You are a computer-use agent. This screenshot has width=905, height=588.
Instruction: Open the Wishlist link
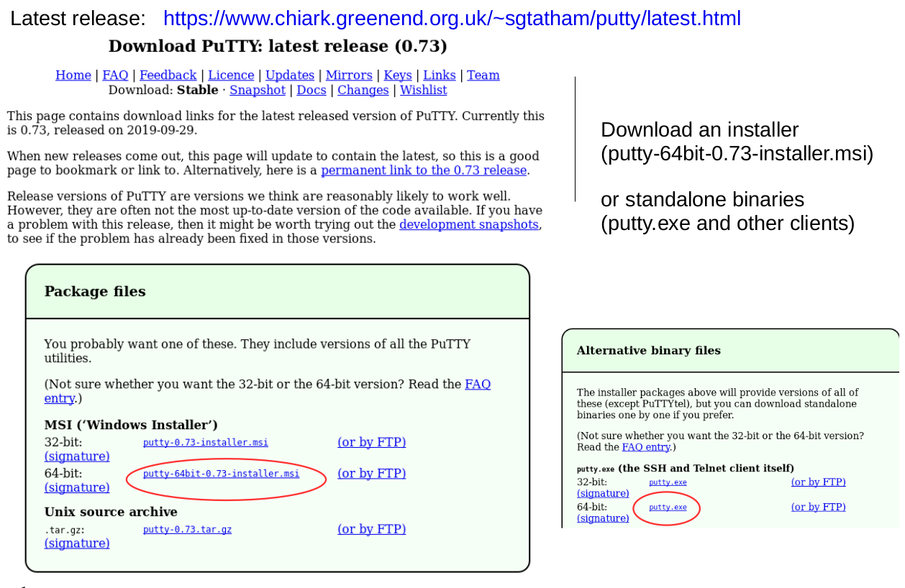(423, 91)
